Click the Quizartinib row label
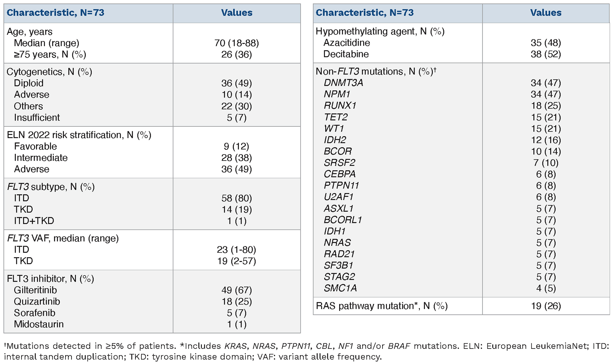The height and width of the screenshot is (364, 616). pos(37,301)
